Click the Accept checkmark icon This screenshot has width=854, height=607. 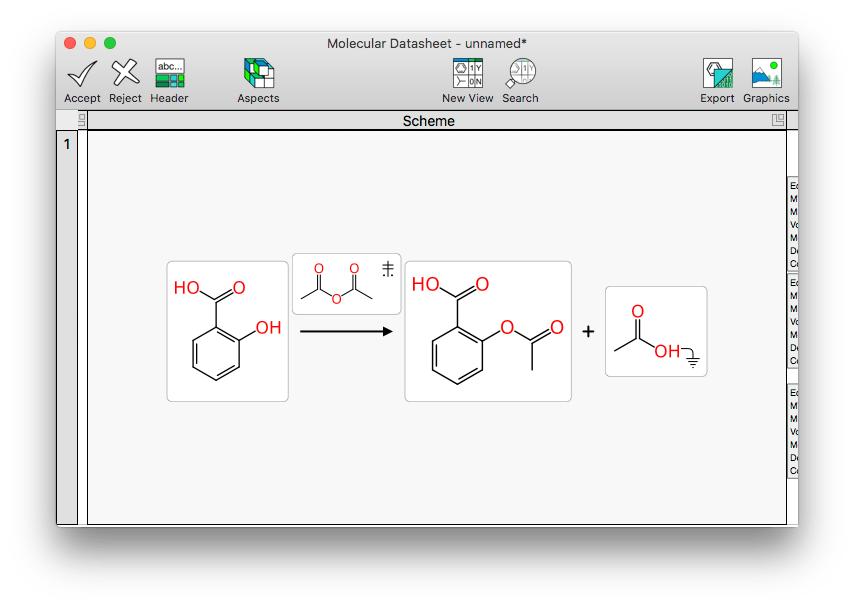pos(82,74)
